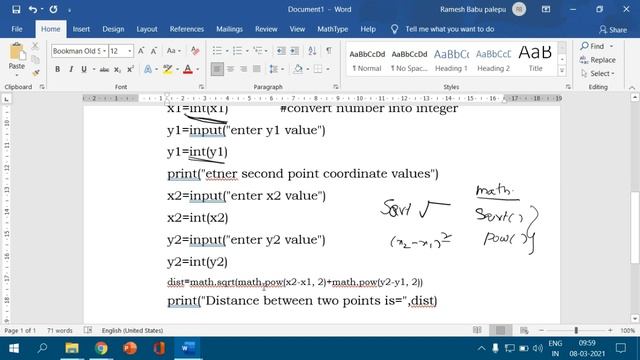The image size is (640, 360).
Task: Click the vertical scrollbar thumb
Action: pos(635,227)
